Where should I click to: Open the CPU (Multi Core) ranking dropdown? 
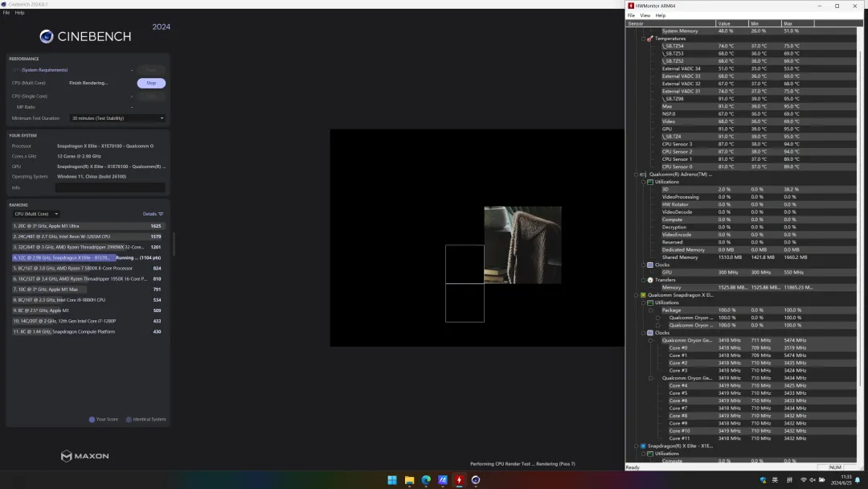point(36,214)
